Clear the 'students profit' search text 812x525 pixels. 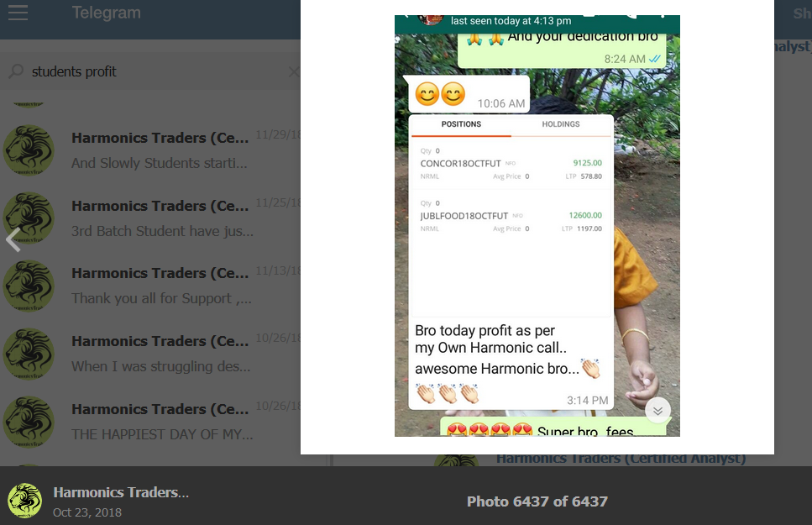coord(294,71)
